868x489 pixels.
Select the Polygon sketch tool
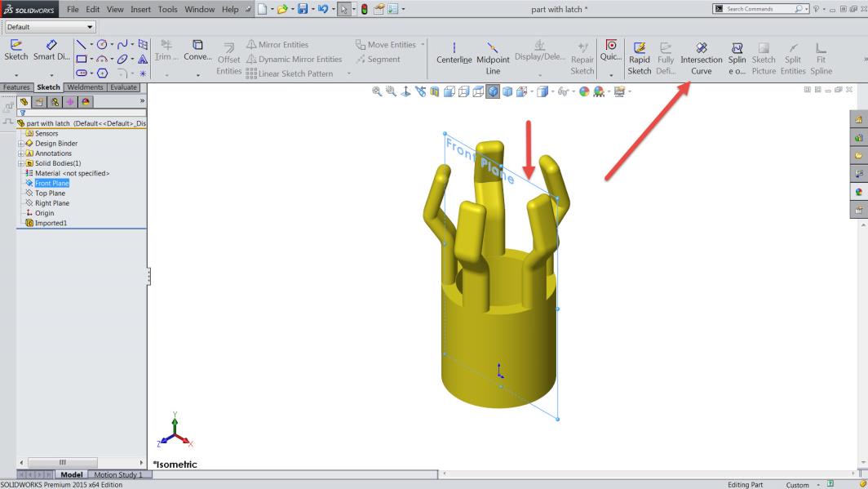click(103, 73)
